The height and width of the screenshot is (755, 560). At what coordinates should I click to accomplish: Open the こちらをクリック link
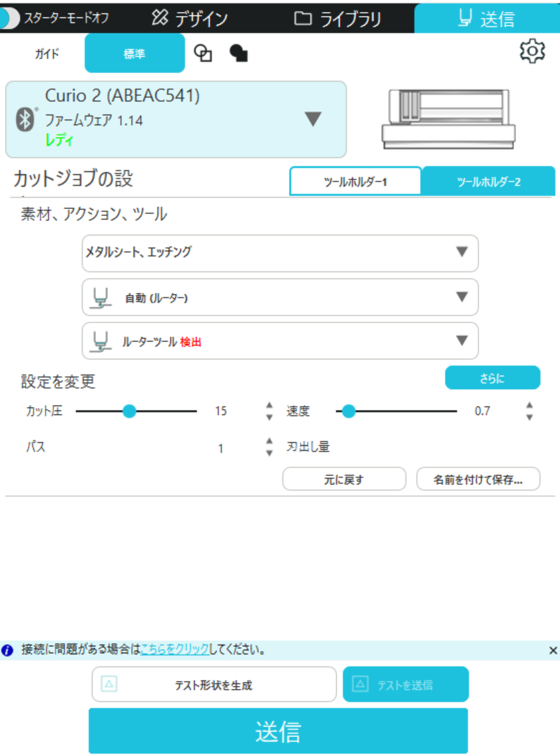point(175,650)
